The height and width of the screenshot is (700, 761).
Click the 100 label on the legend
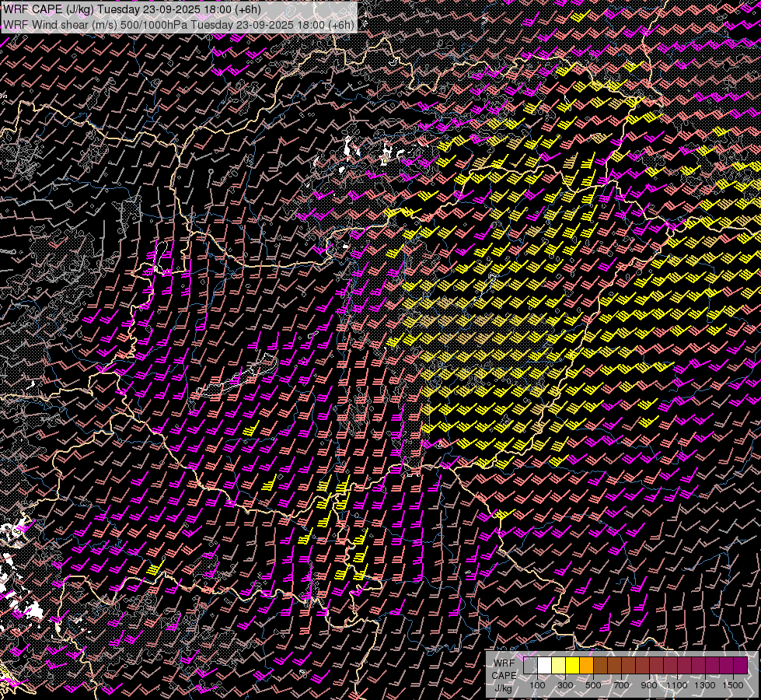(x=537, y=685)
